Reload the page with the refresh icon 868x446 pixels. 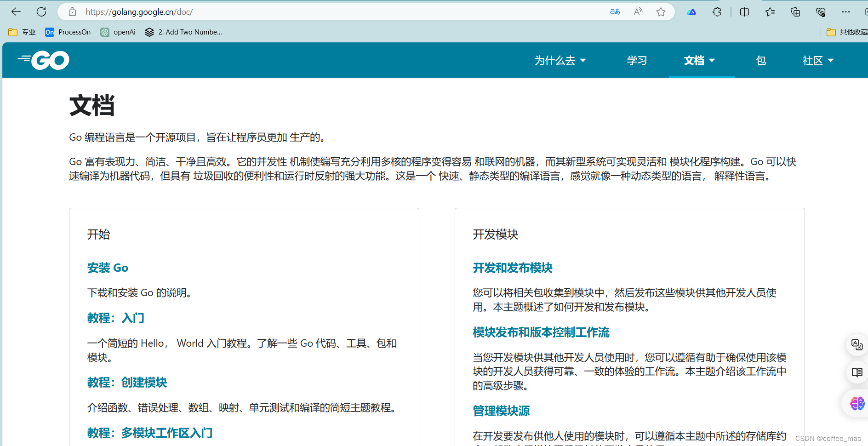click(41, 12)
